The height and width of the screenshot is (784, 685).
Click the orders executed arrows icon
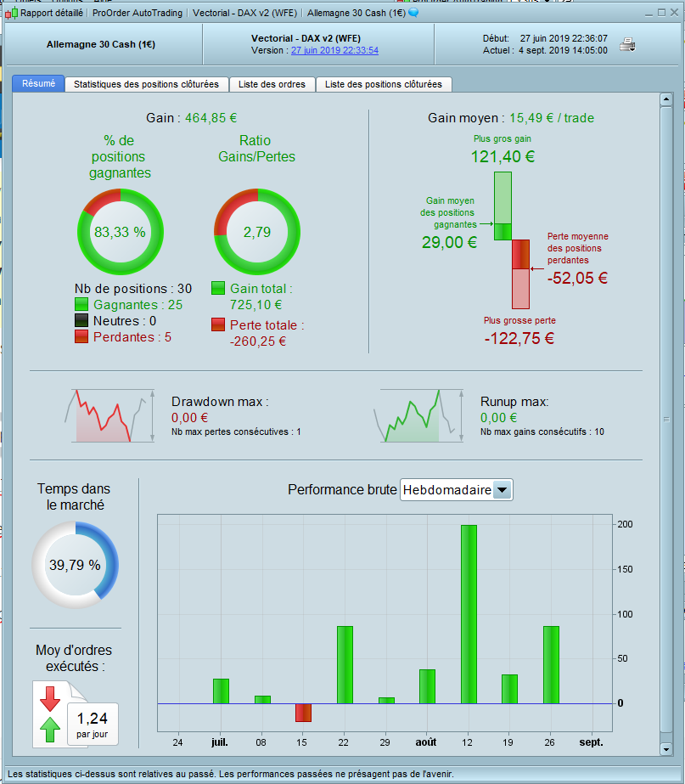point(50,714)
